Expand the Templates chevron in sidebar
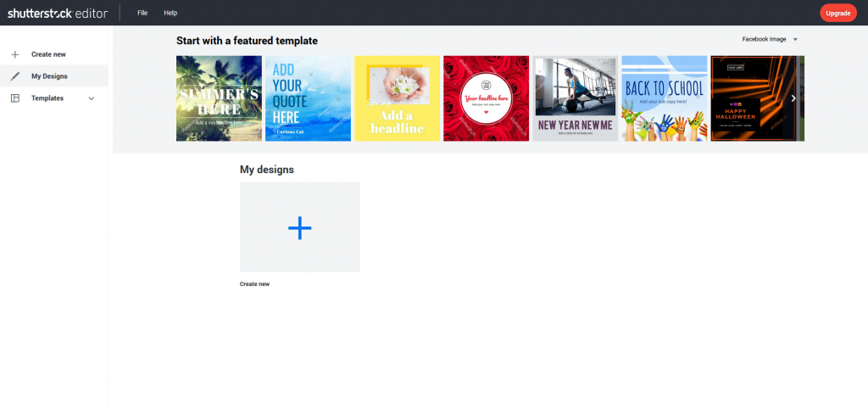Image resolution: width=868 pixels, height=408 pixels. pyautogui.click(x=92, y=98)
